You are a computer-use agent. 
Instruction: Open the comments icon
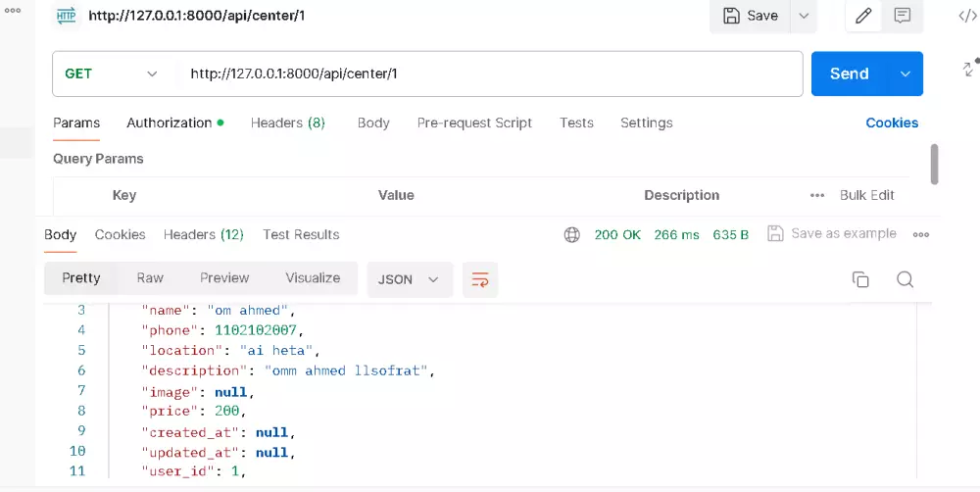(902, 16)
